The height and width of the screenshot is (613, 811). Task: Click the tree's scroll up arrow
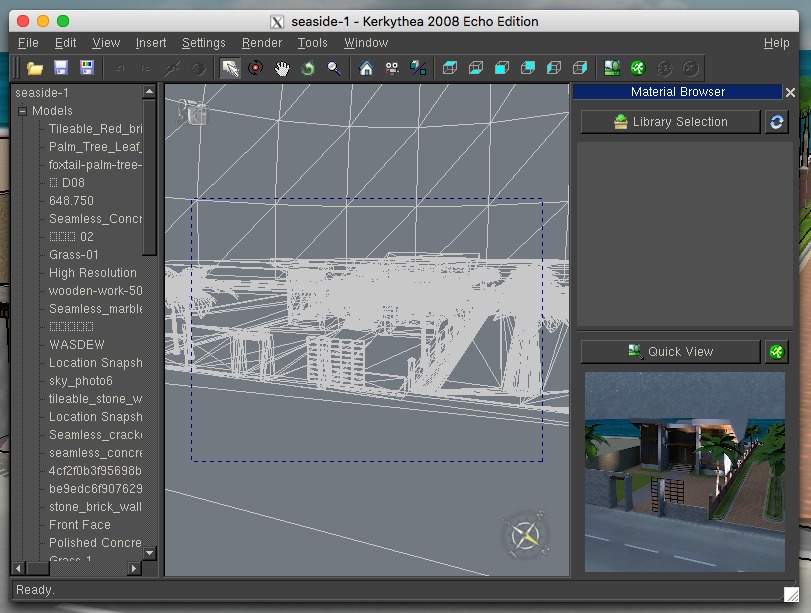click(x=149, y=92)
